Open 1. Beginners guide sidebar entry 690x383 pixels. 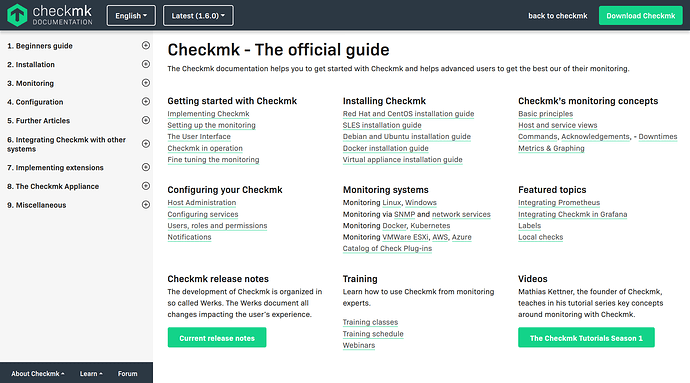tap(40, 46)
